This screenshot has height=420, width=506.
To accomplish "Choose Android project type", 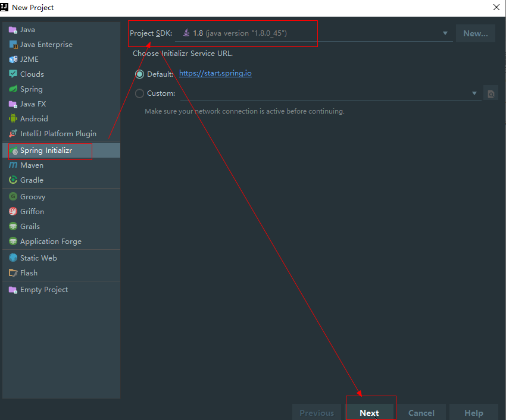I will [x=61, y=119].
